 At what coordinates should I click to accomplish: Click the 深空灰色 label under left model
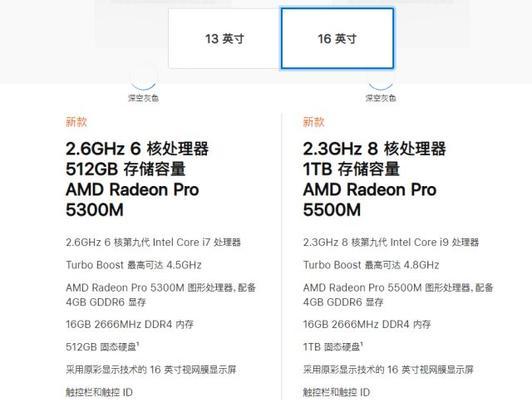pyautogui.click(x=144, y=98)
